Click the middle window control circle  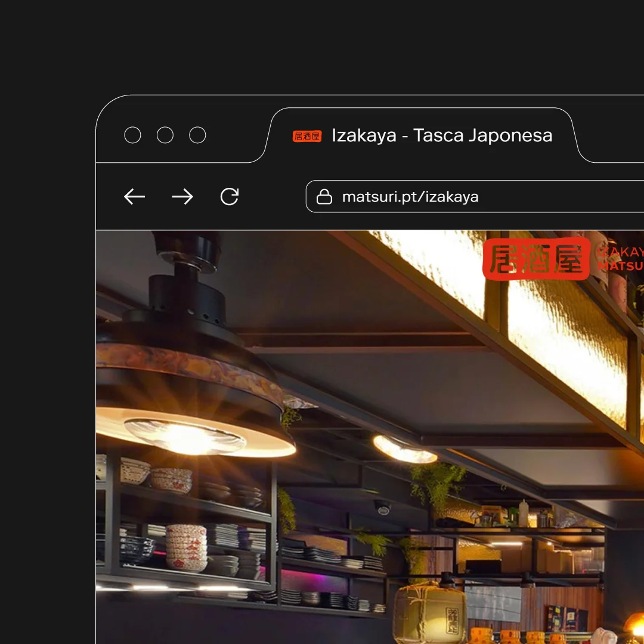click(x=165, y=135)
